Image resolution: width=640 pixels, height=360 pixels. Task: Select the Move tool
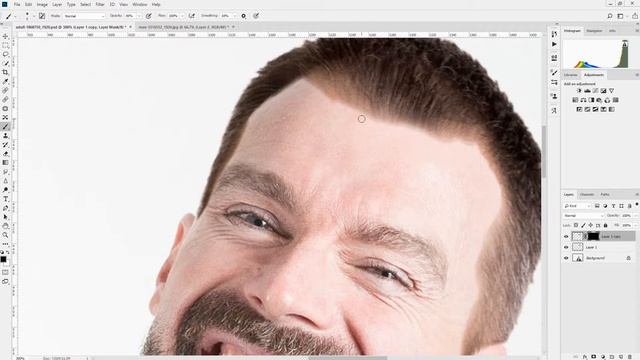pyautogui.click(x=5, y=36)
